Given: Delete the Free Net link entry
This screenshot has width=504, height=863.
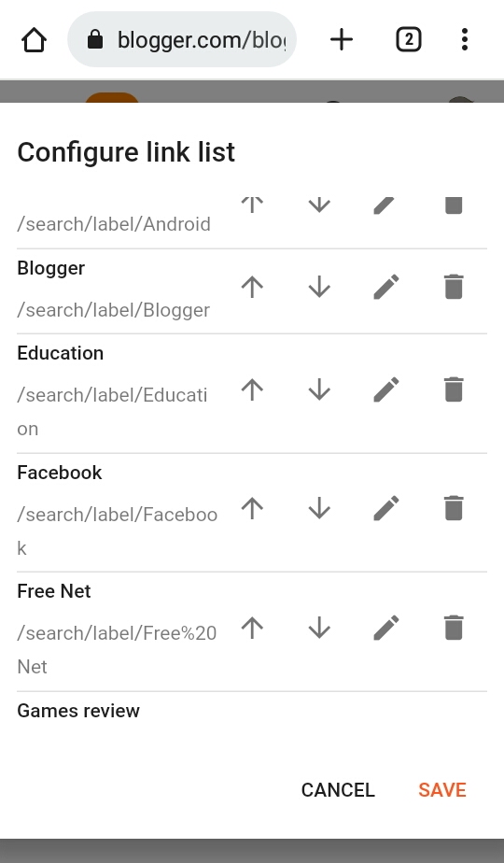Looking at the screenshot, I should pos(454,628).
